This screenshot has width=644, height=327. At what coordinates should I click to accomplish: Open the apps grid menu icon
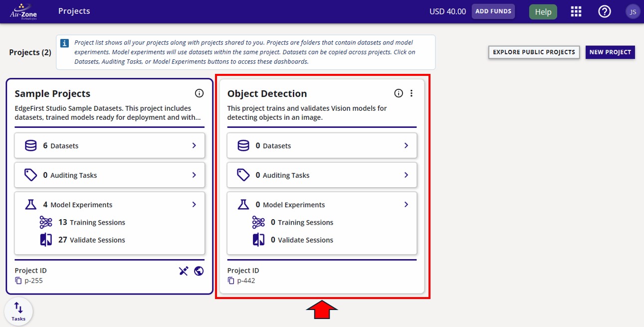point(576,11)
